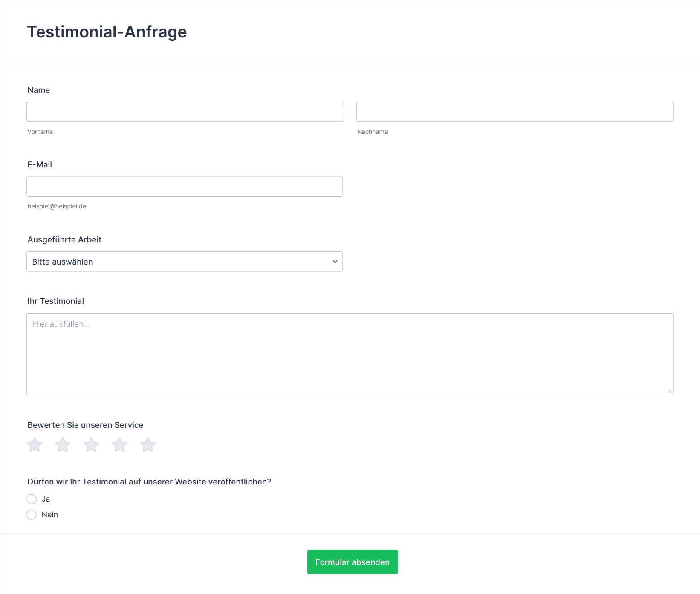Focus the Vorname input field
The image size is (700, 594).
[185, 112]
